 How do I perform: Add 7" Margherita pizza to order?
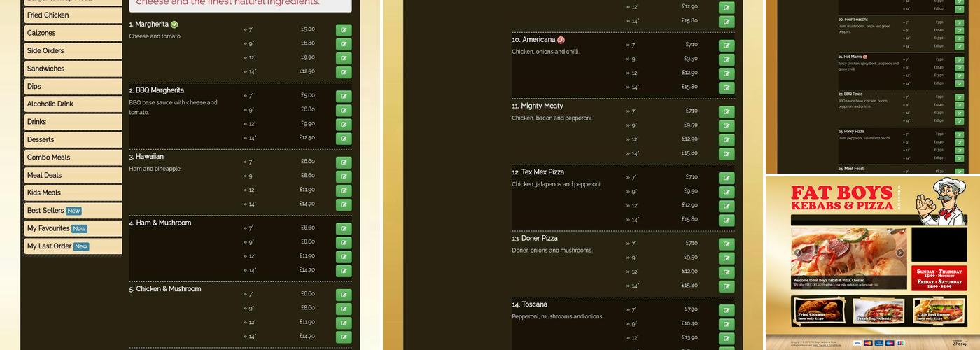pyautogui.click(x=344, y=30)
